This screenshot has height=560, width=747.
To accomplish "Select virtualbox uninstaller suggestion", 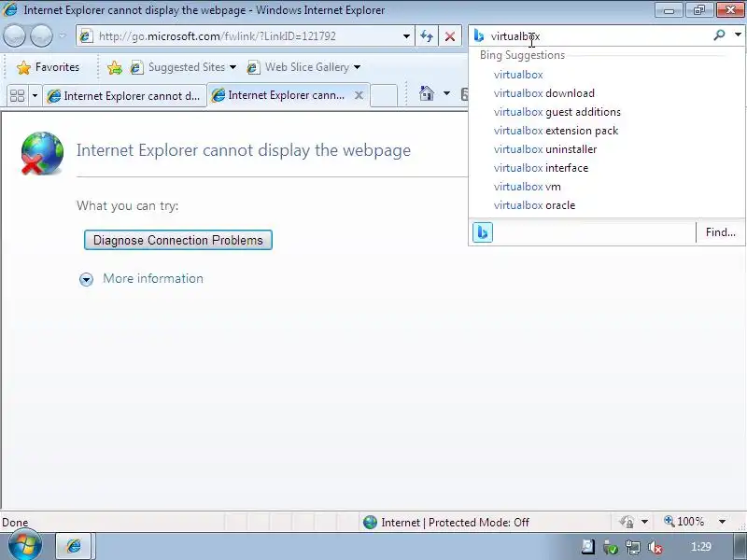I will coord(545,149).
